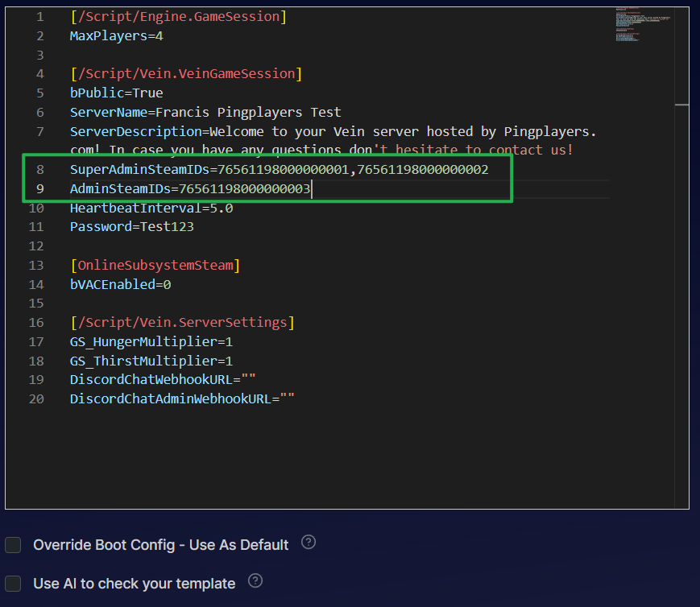Viewport: 700px width, 607px height.
Task: Place cursor on the Password=Test123 line
Action: click(x=131, y=227)
